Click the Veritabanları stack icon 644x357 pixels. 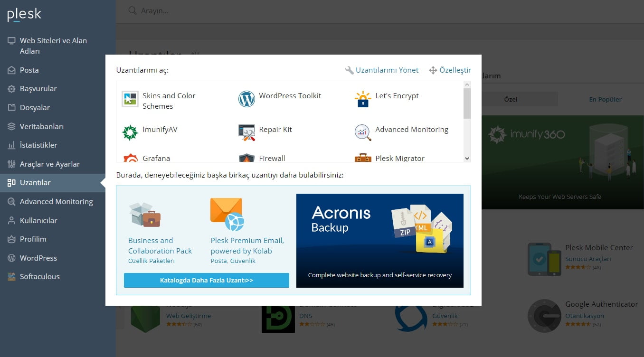11,127
